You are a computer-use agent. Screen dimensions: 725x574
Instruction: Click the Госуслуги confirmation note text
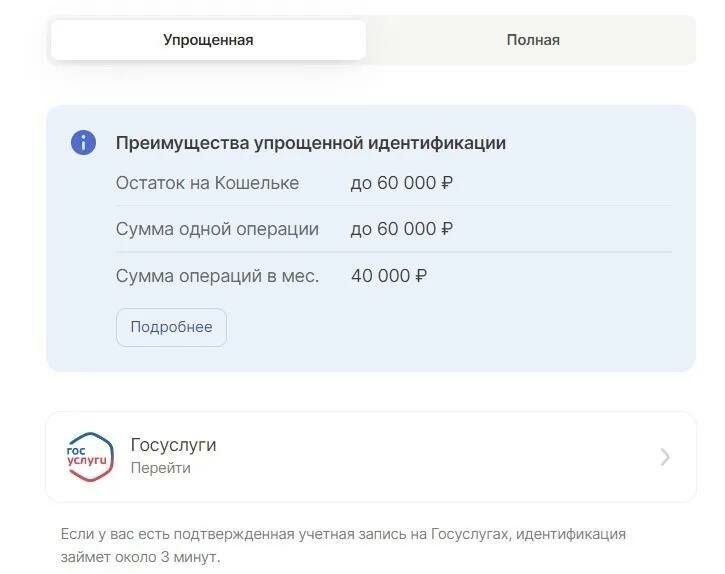click(343, 545)
